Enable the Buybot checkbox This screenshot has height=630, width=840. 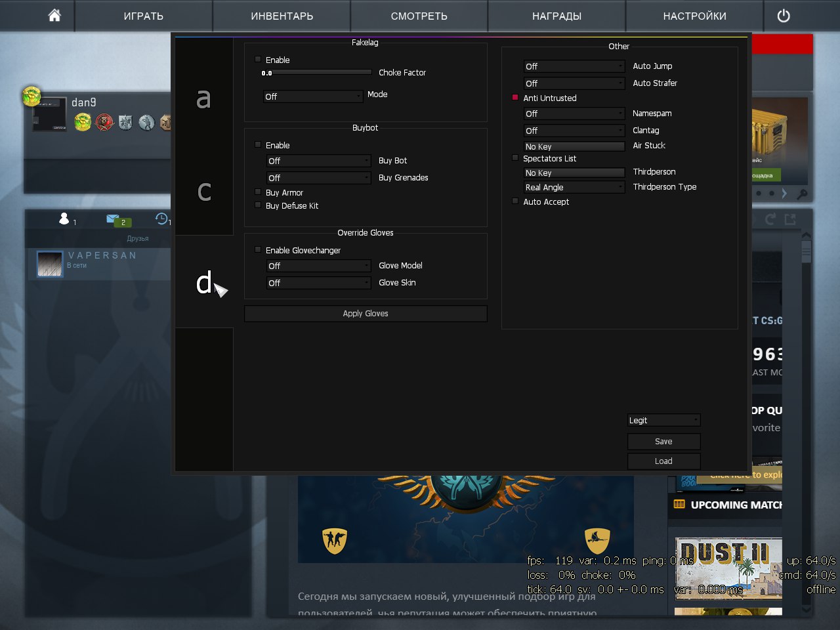pos(258,144)
